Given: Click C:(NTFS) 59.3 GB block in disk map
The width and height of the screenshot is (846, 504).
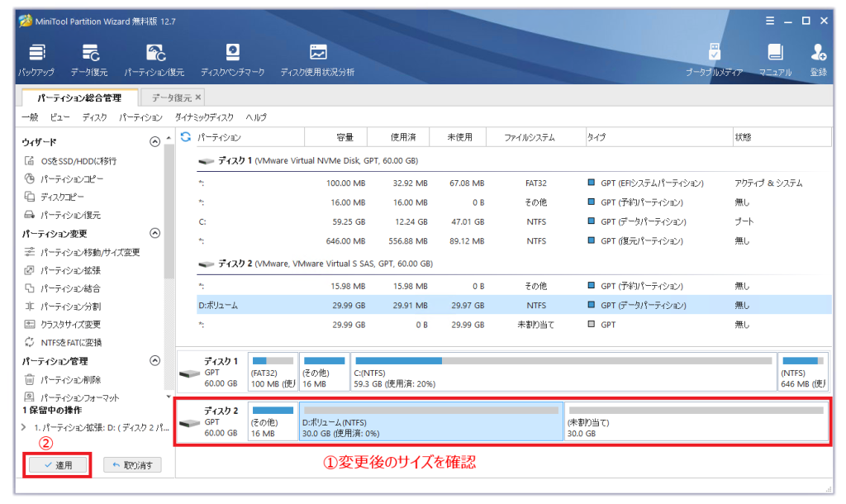Looking at the screenshot, I should pyautogui.click(x=563, y=372).
